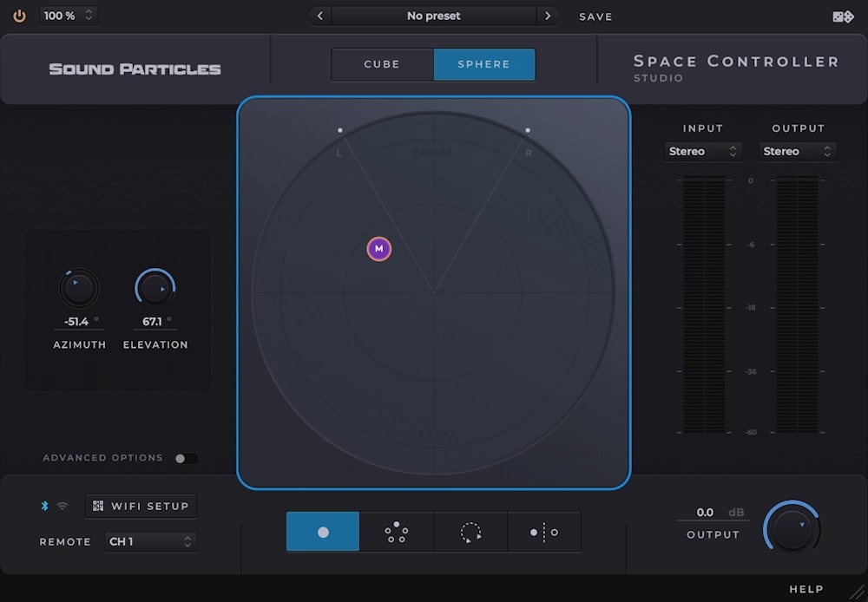868x602 pixels.
Task: Edit the 0.0 dB output value
Action: 705,513
